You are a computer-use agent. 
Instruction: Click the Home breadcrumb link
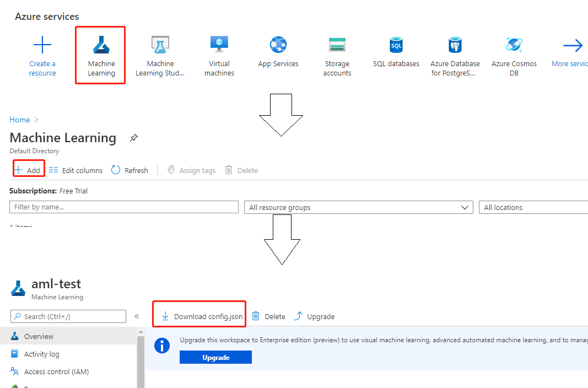pos(20,120)
